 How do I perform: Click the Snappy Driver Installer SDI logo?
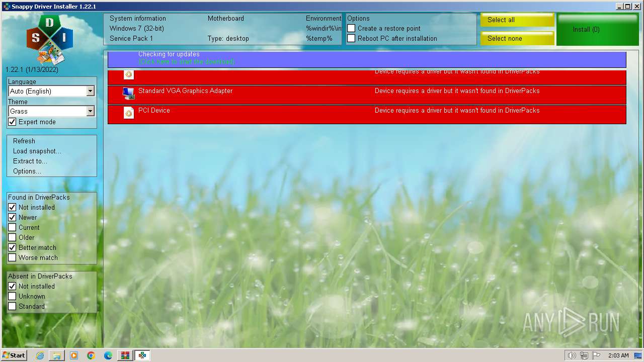coord(50,39)
